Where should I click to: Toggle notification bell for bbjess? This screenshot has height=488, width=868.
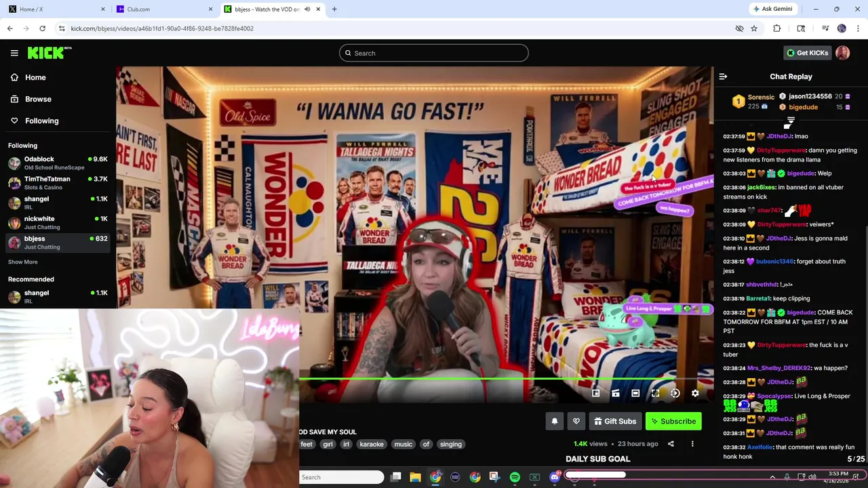pyautogui.click(x=555, y=422)
